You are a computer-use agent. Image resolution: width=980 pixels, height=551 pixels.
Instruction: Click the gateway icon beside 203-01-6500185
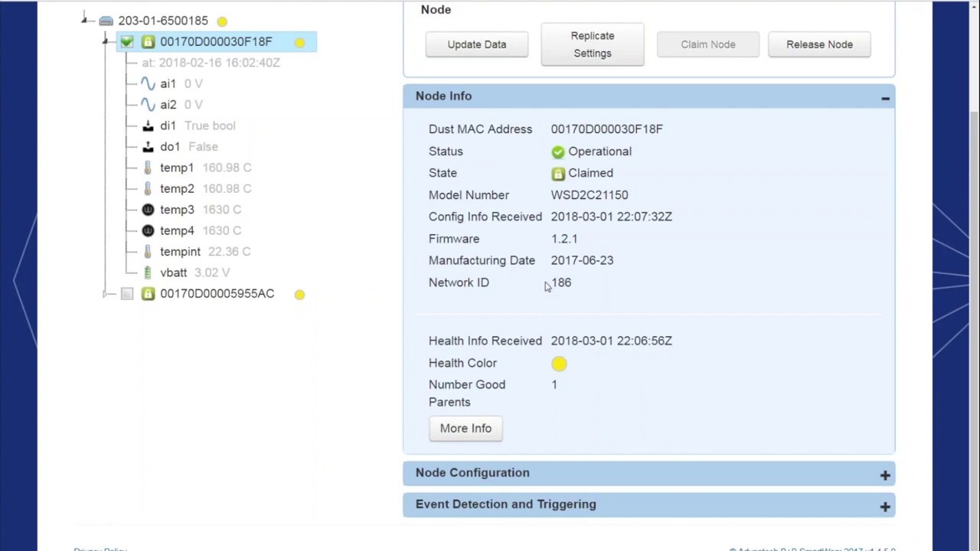[x=106, y=21]
